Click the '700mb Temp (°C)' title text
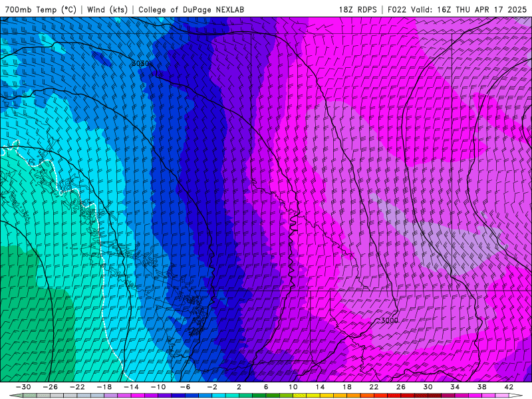 coord(41,9)
